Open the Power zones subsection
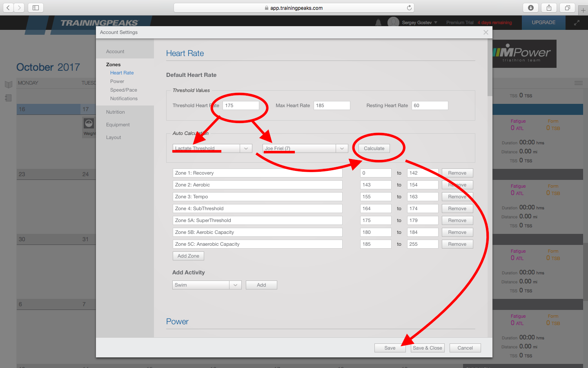588x368 pixels. click(x=117, y=81)
